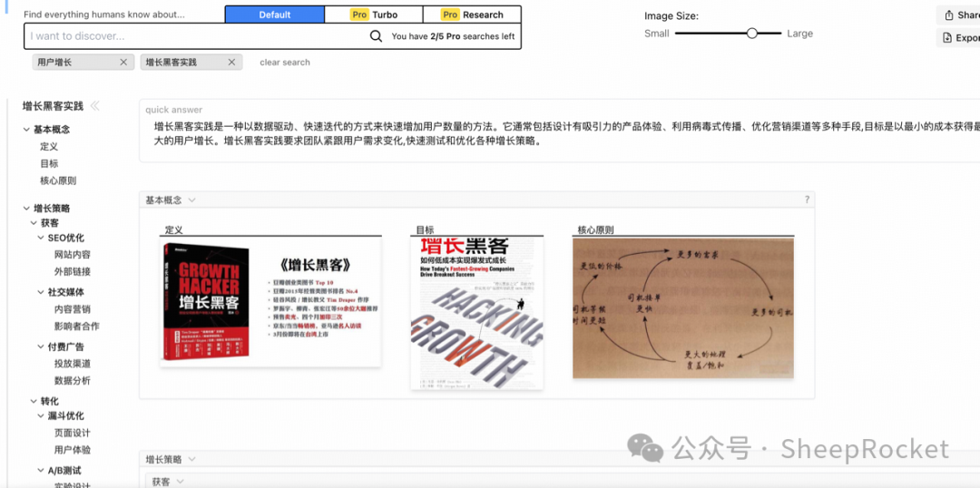
Task: Click the clear search link
Action: tap(285, 62)
